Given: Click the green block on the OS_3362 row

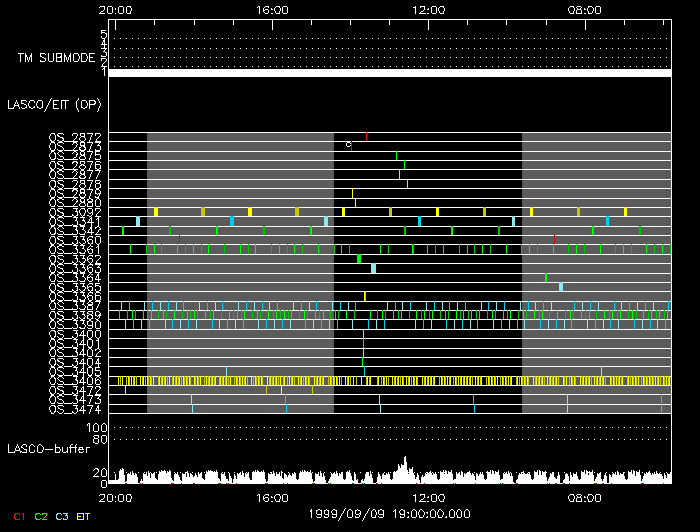Looking at the screenshot, I should (359, 259).
